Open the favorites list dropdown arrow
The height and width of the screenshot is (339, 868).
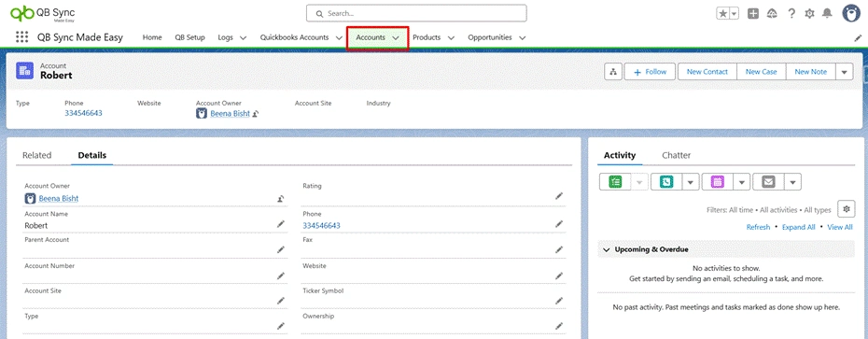(734, 14)
